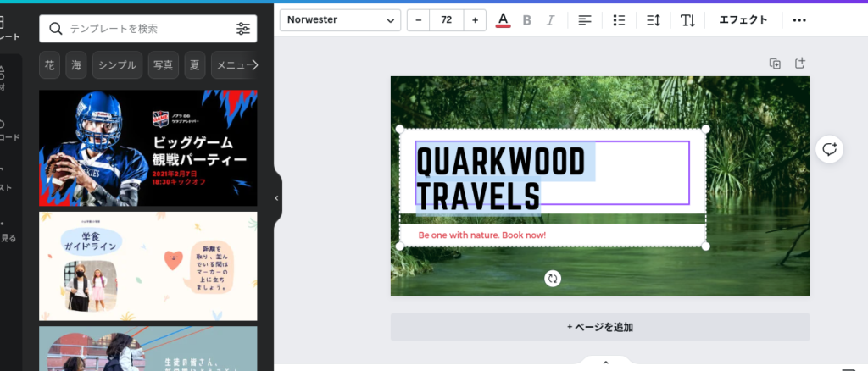Choose the ビッグゲーム football template
This screenshot has width=868, height=371.
[147, 148]
